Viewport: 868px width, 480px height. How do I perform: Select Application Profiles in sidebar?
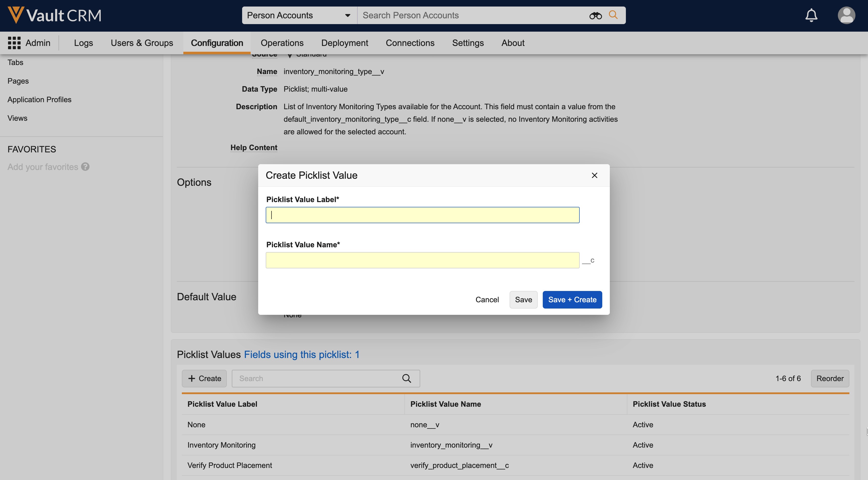tap(39, 99)
